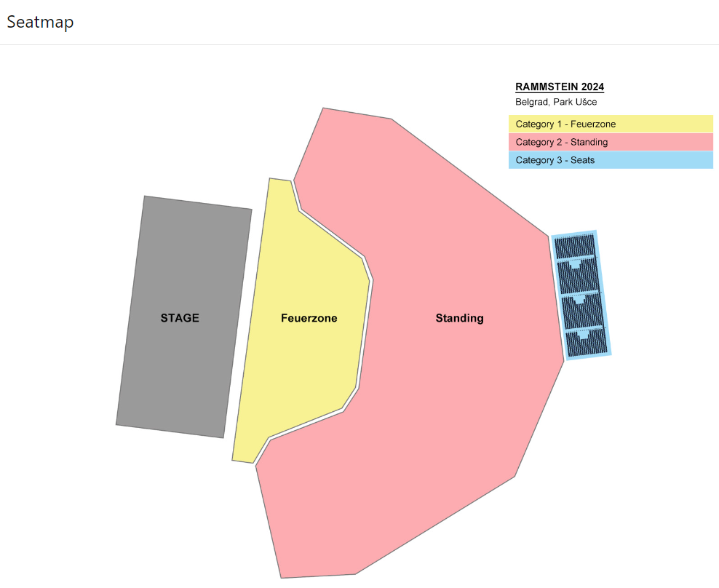Click the bold Feuerzone label text
Screen dimensions: 719x588
click(x=309, y=318)
